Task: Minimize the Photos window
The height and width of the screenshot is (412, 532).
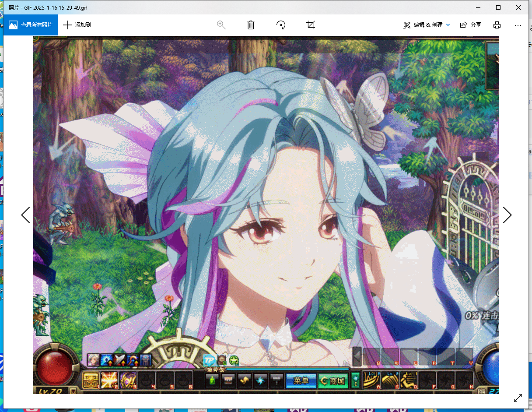Action: [478, 7]
